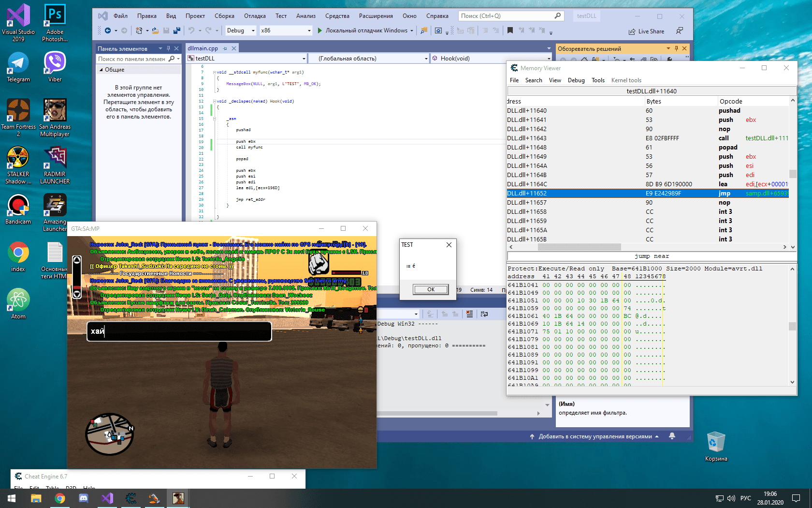Open the Отладка menu in Visual Studio
The image size is (812, 508).
pyautogui.click(x=255, y=16)
